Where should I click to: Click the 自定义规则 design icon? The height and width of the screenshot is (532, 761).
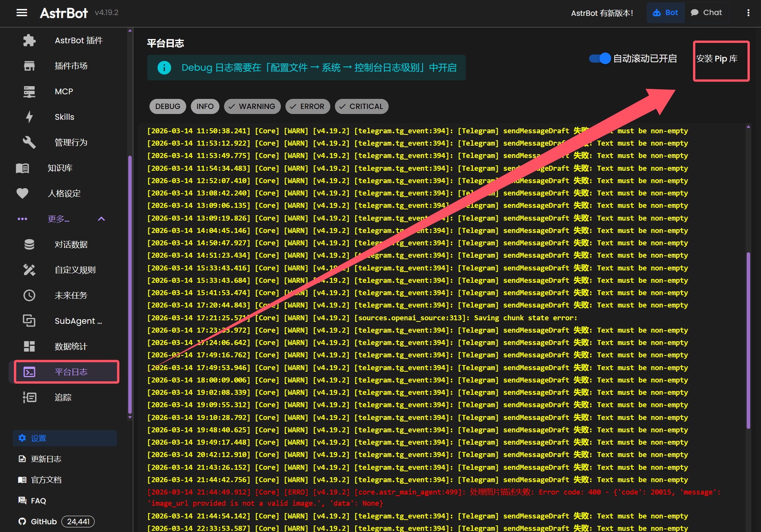[29, 270]
